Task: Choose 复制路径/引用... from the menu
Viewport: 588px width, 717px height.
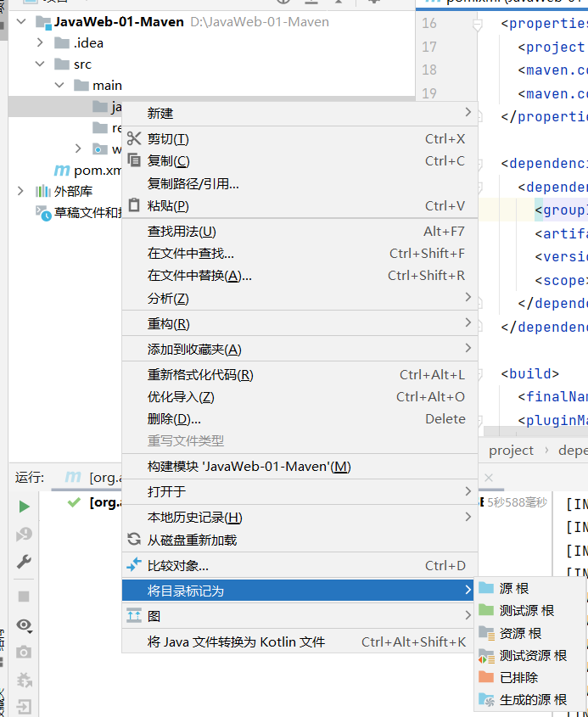Action: 300,183
